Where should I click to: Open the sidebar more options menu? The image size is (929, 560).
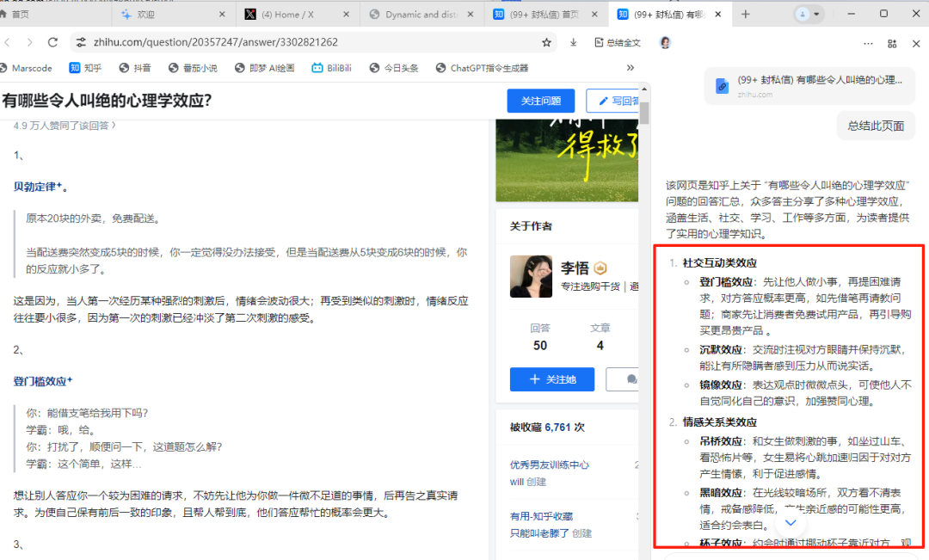(868, 43)
